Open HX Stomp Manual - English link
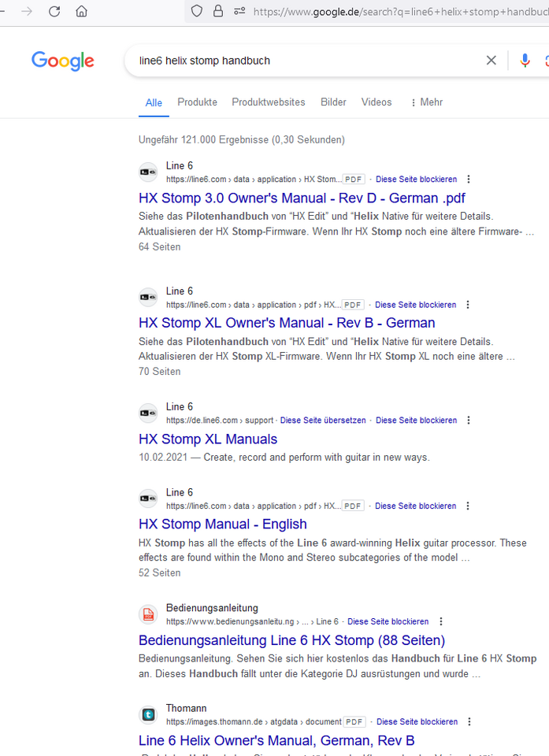The image size is (549, 756). [223, 524]
